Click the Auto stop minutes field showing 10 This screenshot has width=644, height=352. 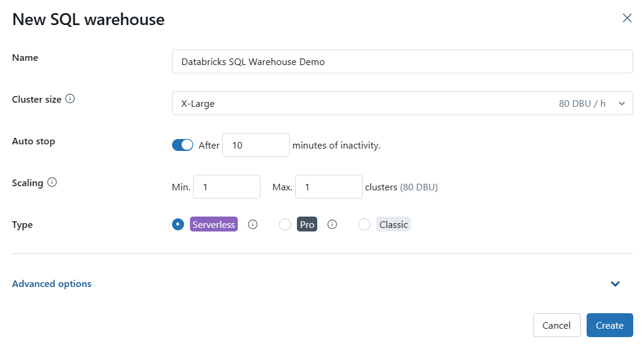pyautogui.click(x=256, y=144)
